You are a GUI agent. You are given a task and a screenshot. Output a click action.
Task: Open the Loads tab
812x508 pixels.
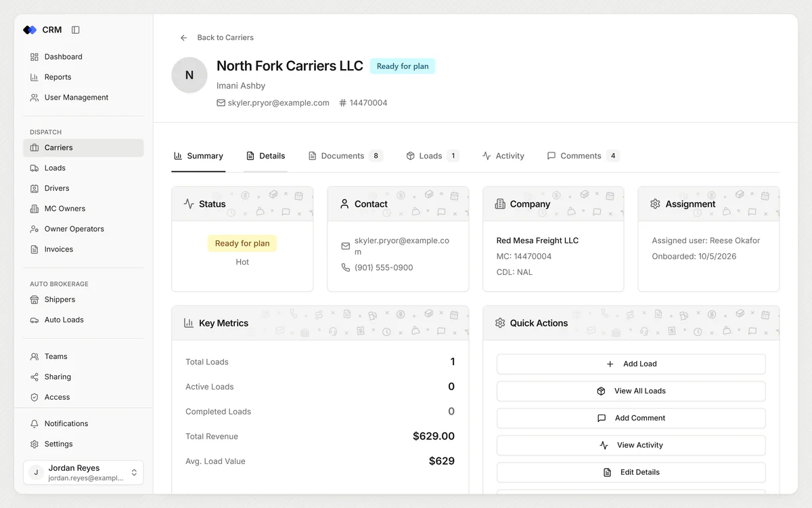tap(432, 156)
